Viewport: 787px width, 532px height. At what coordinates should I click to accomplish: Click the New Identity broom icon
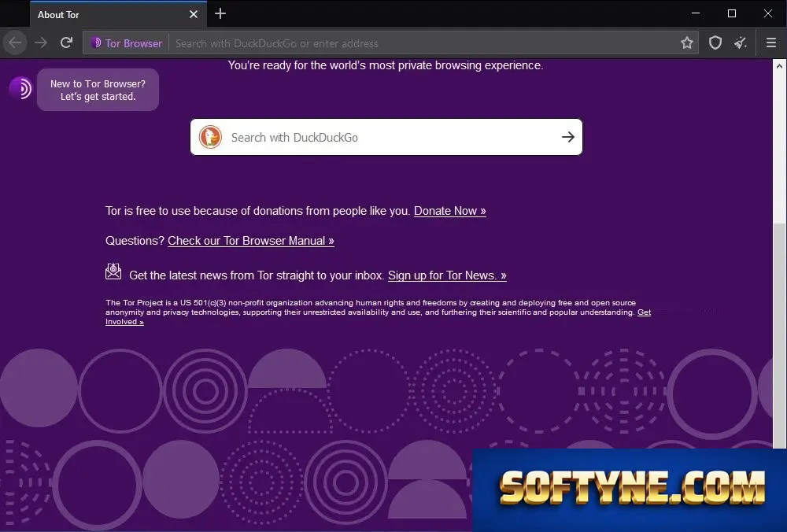[741, 43]
